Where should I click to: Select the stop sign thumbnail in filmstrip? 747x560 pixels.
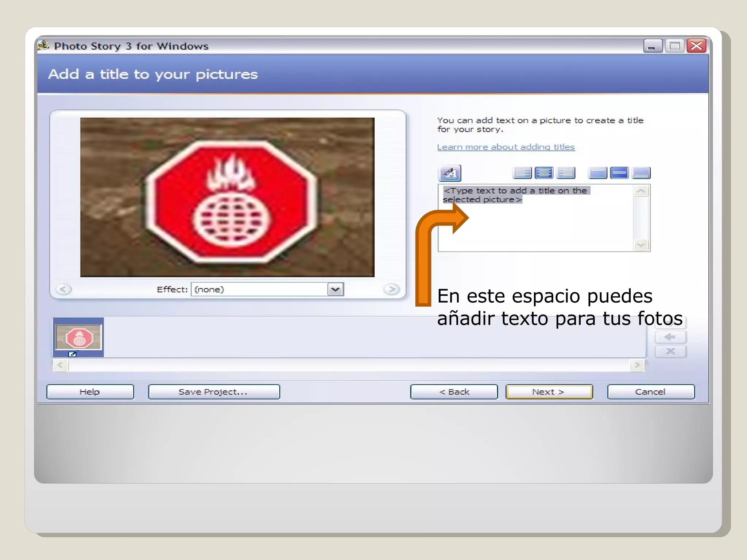78,337
